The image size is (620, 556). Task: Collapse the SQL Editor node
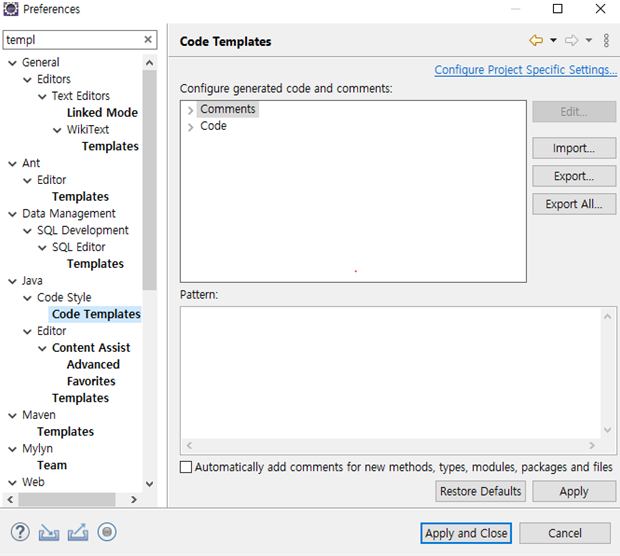pyautogui.click(x=42, y=248)
